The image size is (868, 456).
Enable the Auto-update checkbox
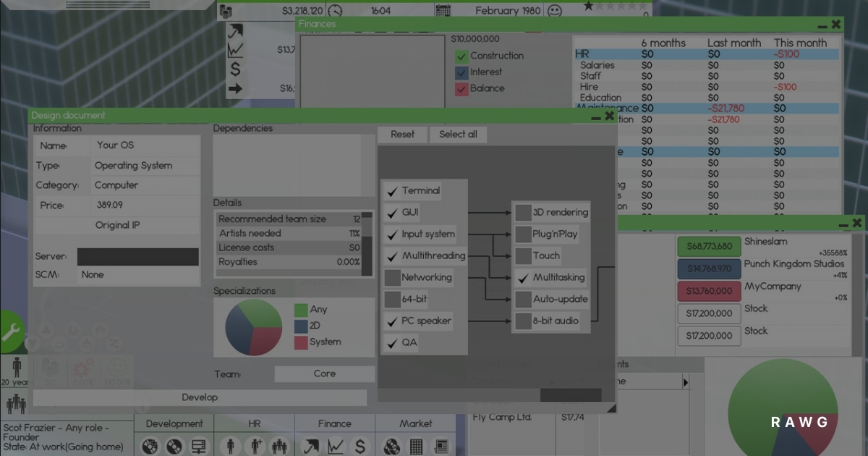coord(524,299)
